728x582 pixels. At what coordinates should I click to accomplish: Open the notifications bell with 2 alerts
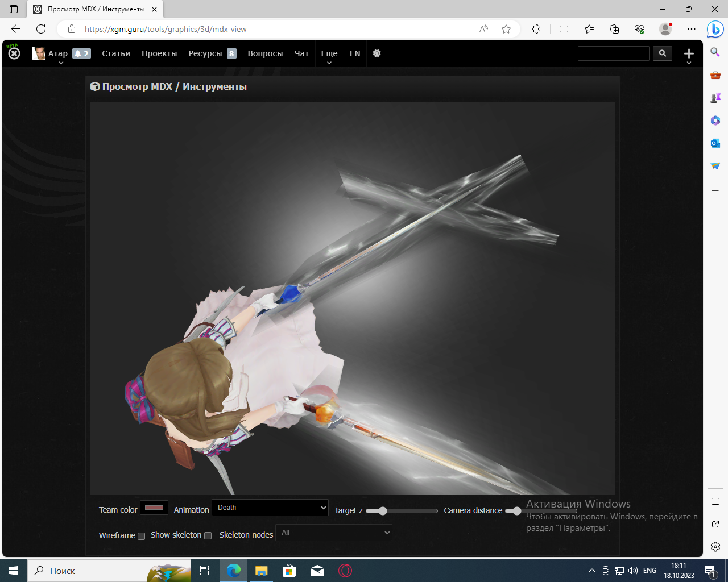[x=81, y=53]
